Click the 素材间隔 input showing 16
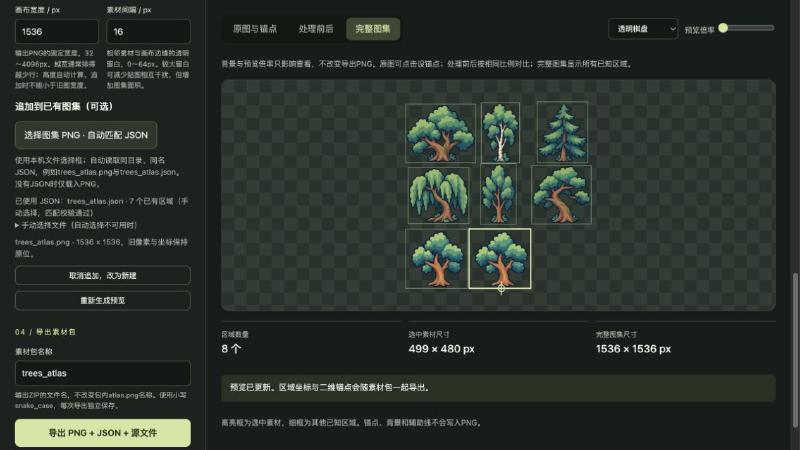Screen dimensions: 800x450 (x=148, y=32)
